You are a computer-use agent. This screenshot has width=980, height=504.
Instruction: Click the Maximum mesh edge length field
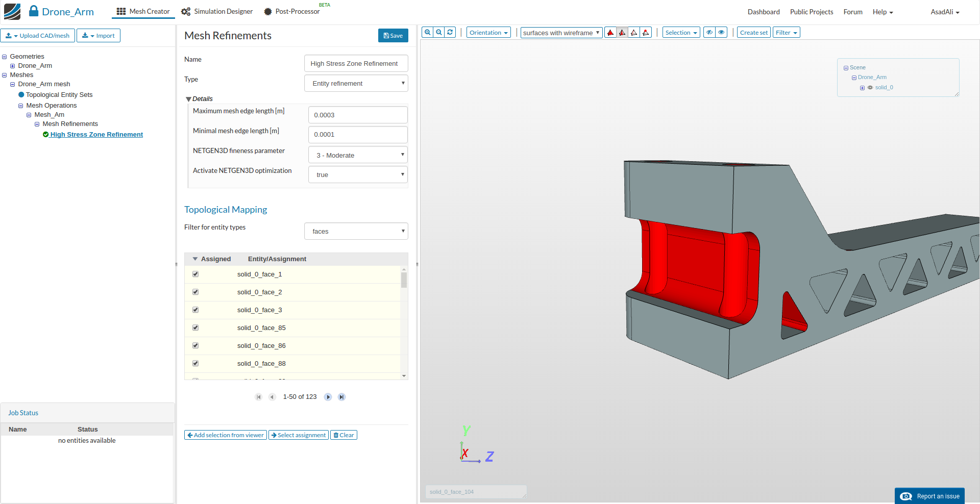point(358,115)
